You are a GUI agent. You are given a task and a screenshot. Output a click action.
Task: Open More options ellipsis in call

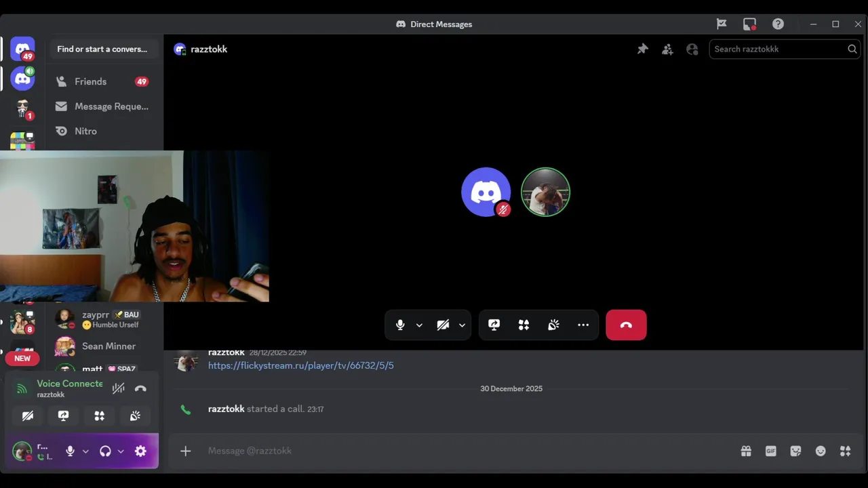click(583, 325)
